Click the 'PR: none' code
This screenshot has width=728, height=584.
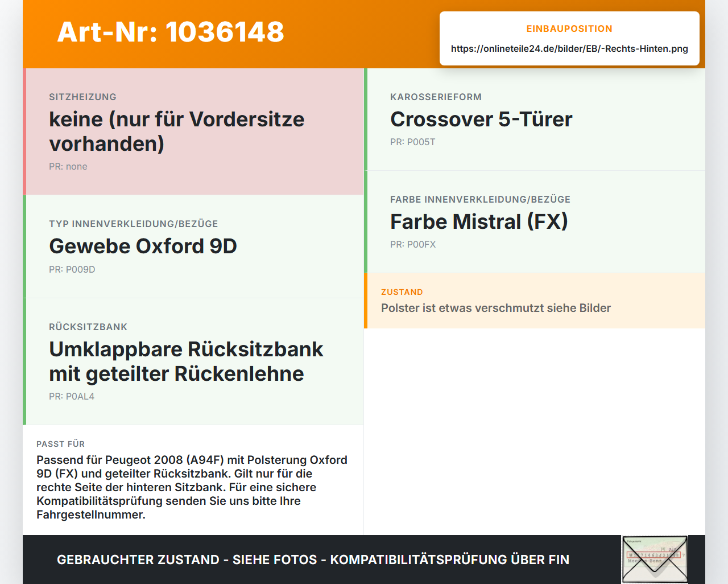pos(68,167)
